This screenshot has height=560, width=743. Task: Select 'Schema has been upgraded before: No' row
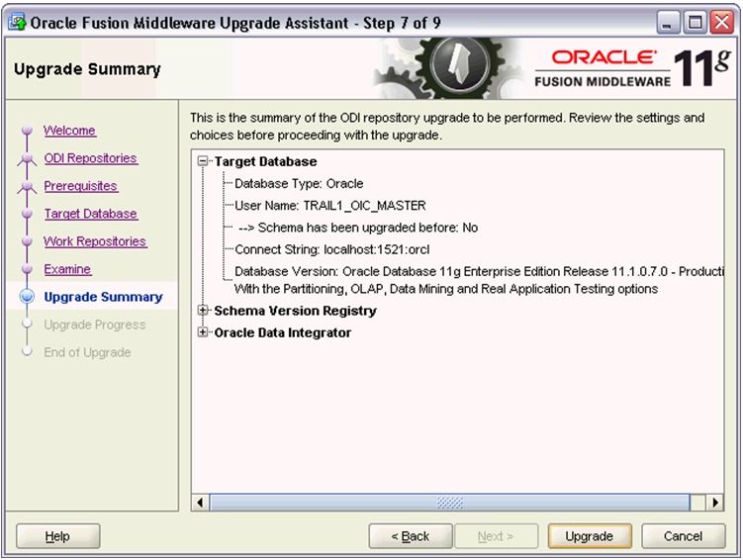coord(358,228)
